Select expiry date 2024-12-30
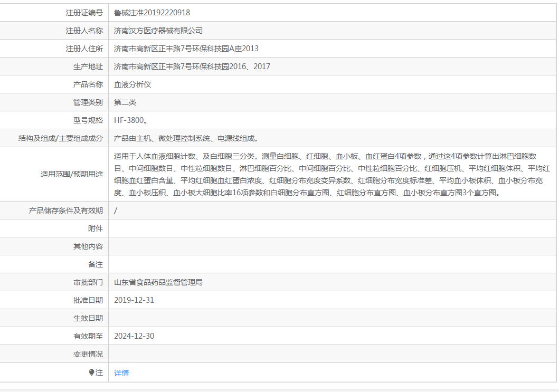Screen dimensions: 559x392 pyautogui.click(x=134, y=336)
